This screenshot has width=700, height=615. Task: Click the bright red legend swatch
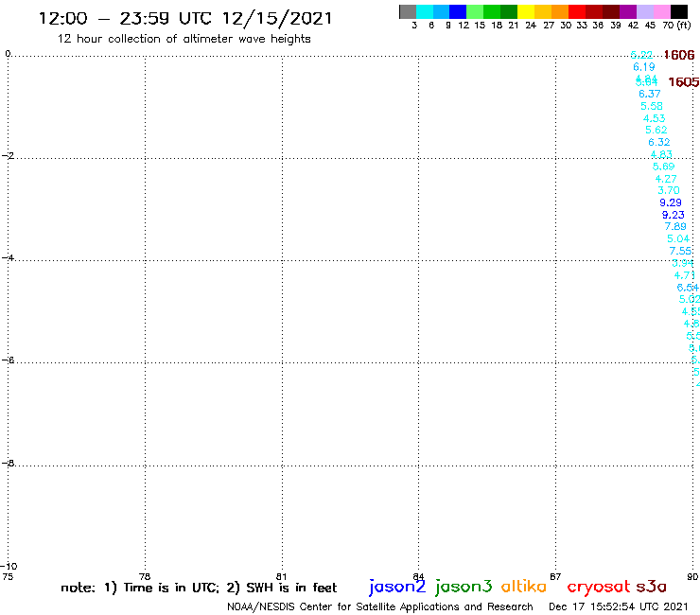[577, 11]
